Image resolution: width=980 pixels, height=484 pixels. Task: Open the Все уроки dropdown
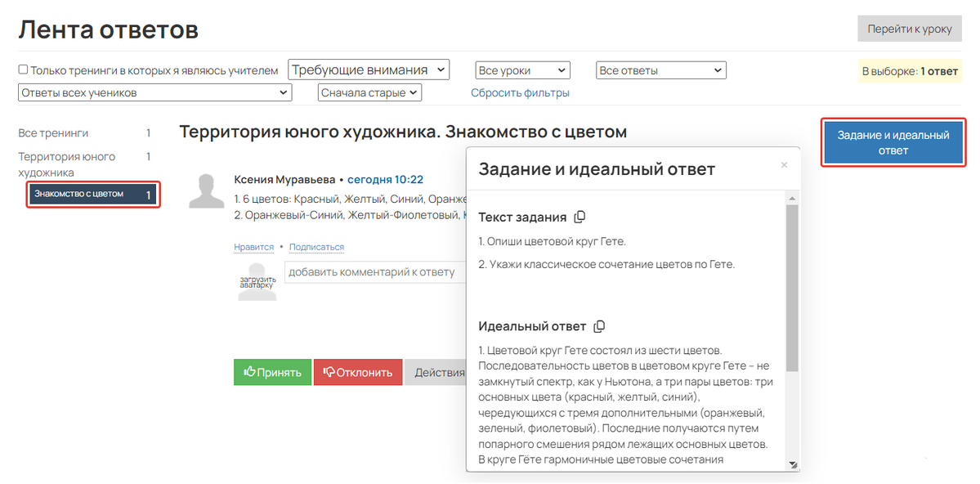click(522, 69)
